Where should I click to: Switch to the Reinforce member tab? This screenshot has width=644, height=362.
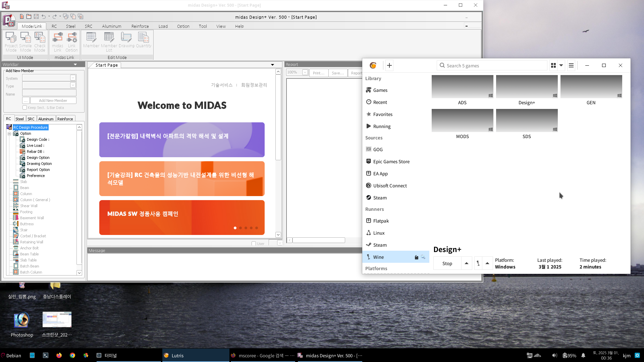[65, 119]
